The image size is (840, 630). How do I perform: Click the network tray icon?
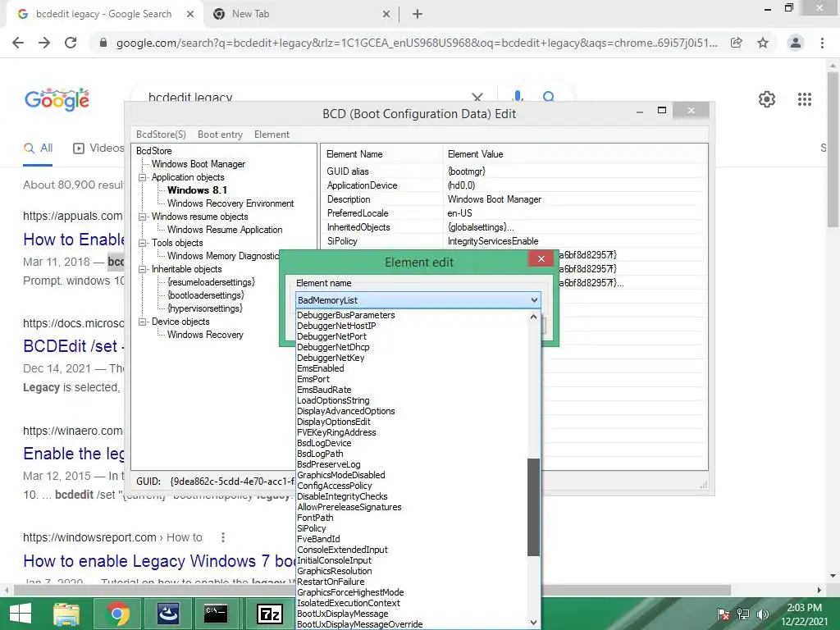point(743,614)
